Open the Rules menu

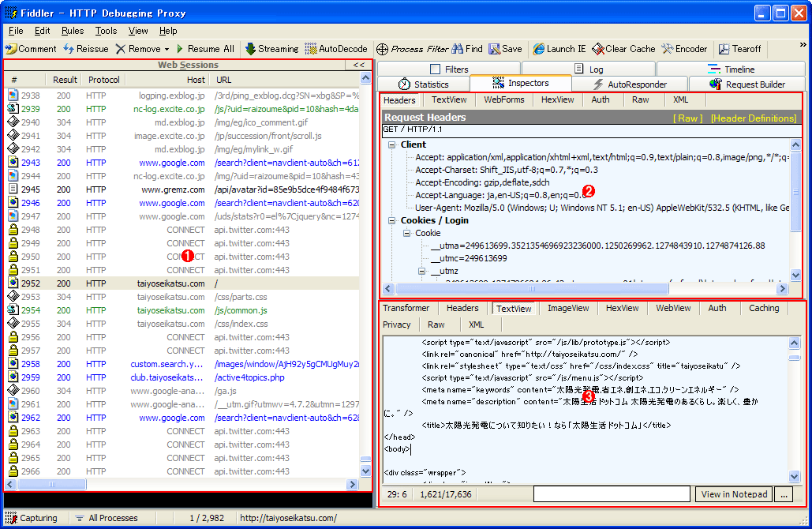[x=73, y=31]
